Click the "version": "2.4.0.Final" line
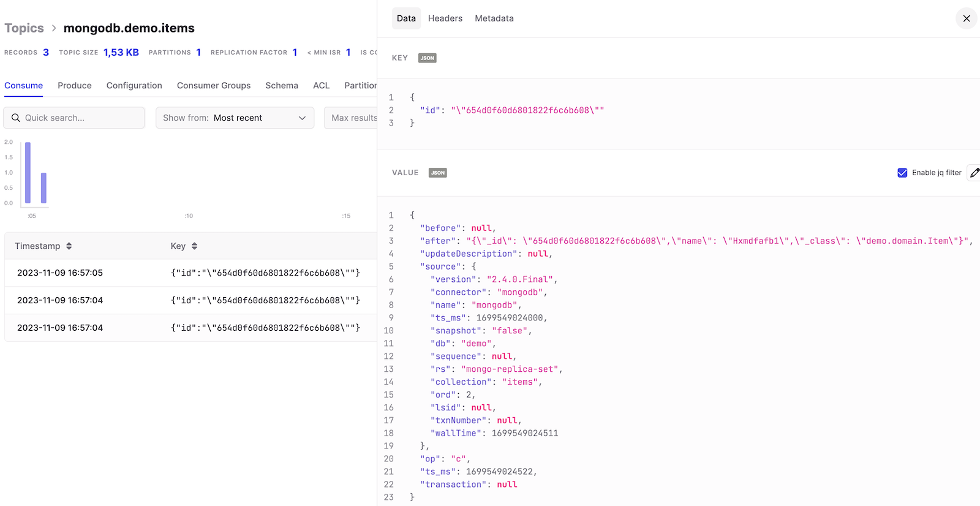The width and height of the screenshot is (980, 506). pos(494,279)
